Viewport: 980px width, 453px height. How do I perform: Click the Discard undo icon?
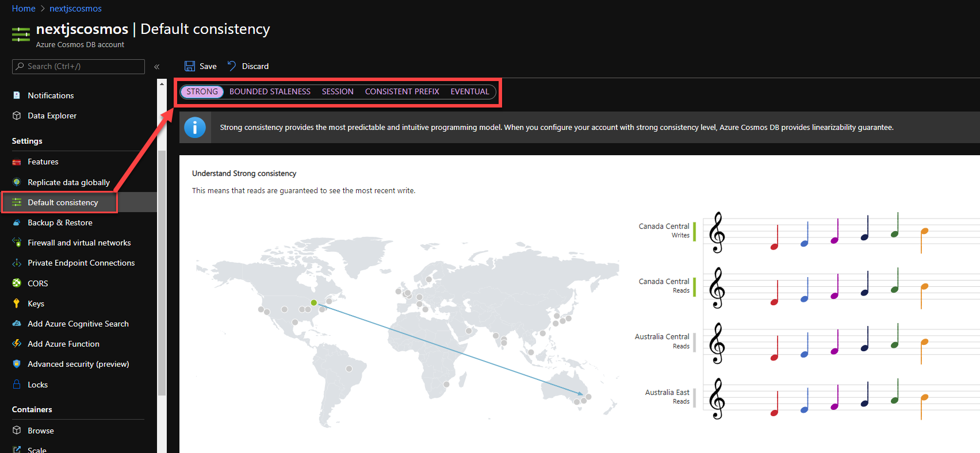232,66
